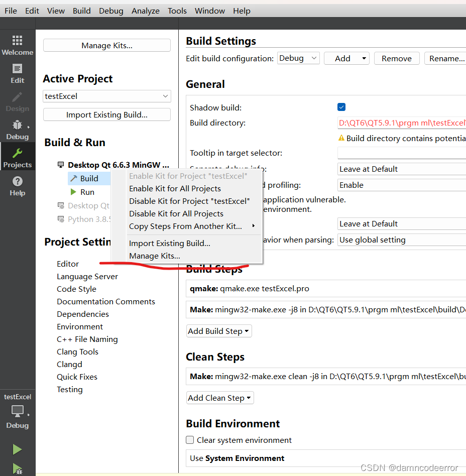Screen dimensions: 466x476
Task: Select the Run item under Desktop Qt kit
Action: [87, 192]
